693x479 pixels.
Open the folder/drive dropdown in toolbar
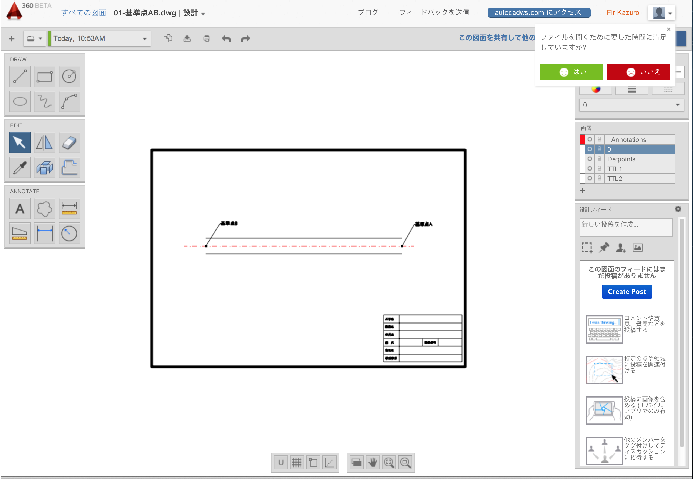tap(34, 39)
